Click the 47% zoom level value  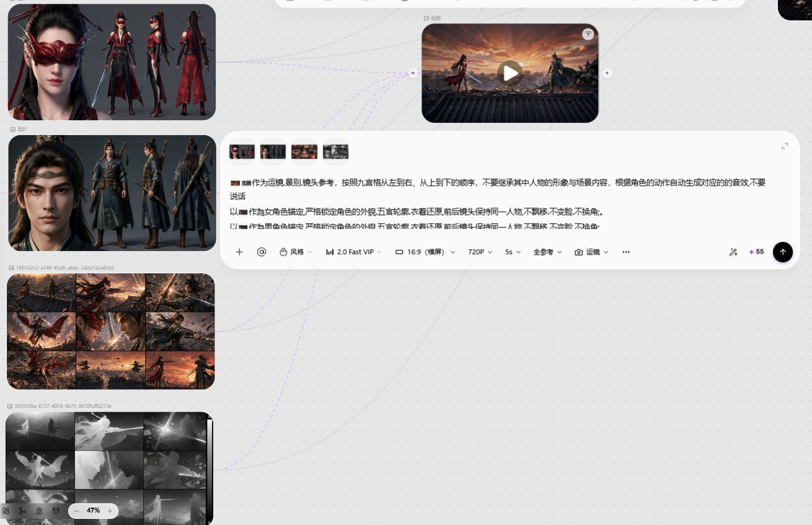coord(93,511)
